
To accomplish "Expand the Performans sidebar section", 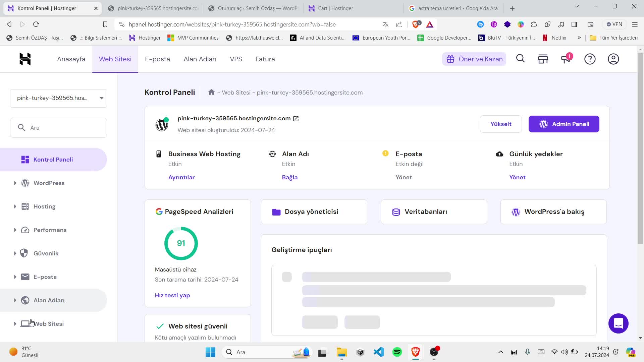I will tap(15, 230).
